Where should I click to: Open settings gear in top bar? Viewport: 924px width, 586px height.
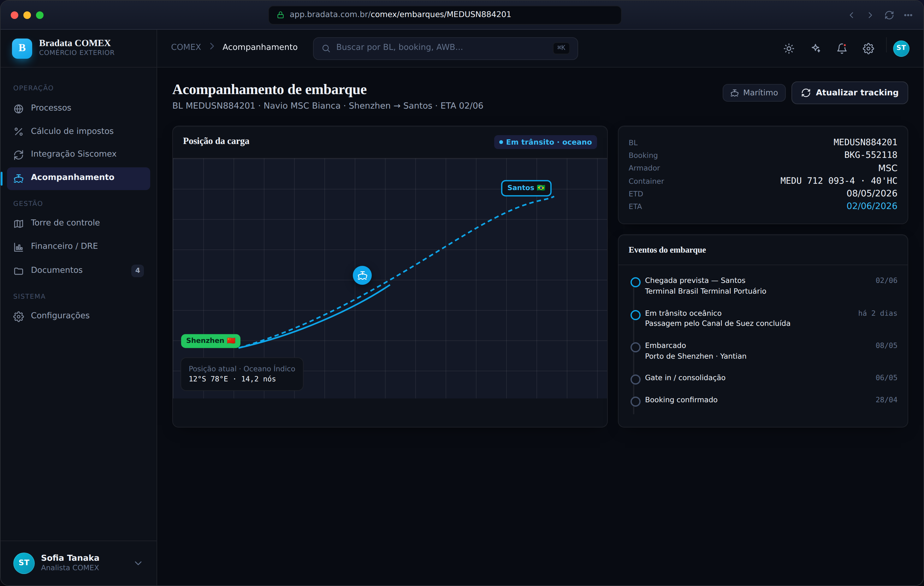pyautogui.click(x=868, y=48)
